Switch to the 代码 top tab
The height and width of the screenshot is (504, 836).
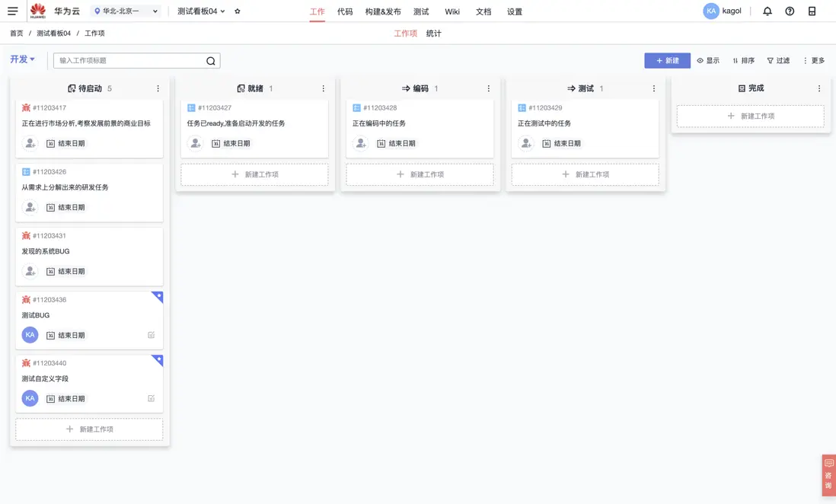[345, 11]
